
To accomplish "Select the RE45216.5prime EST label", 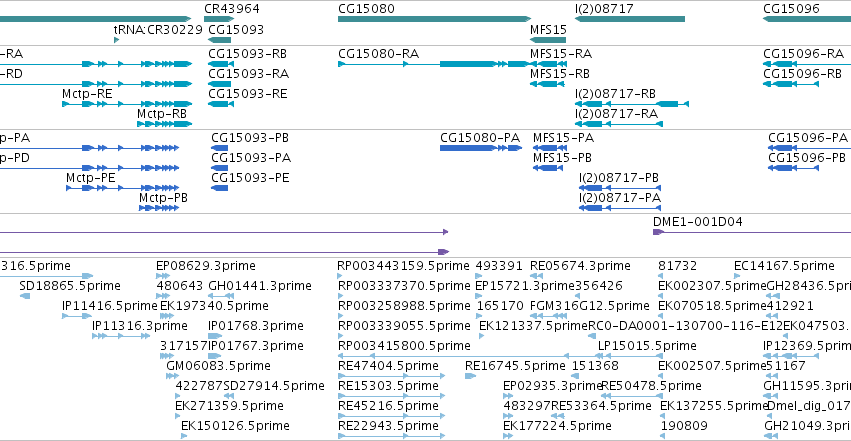I will 388,406.
